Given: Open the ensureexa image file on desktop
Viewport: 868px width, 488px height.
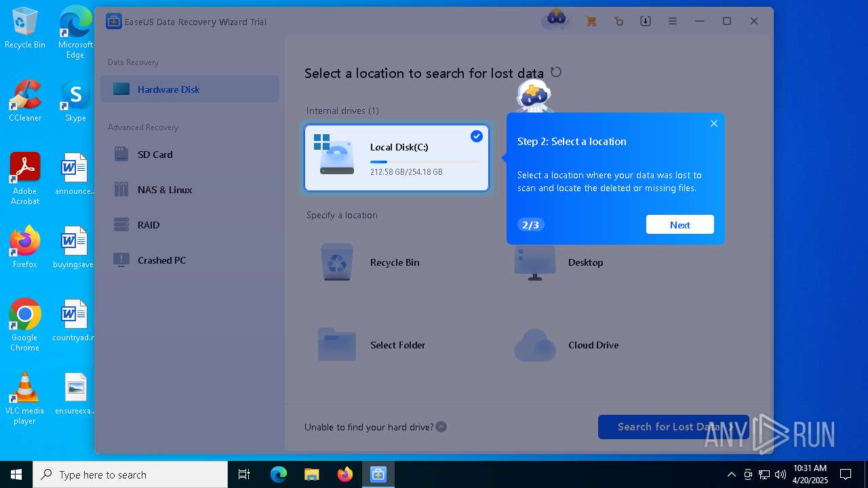Looking at the screenshot, I should pyautogui.click(x=75, y=394).
